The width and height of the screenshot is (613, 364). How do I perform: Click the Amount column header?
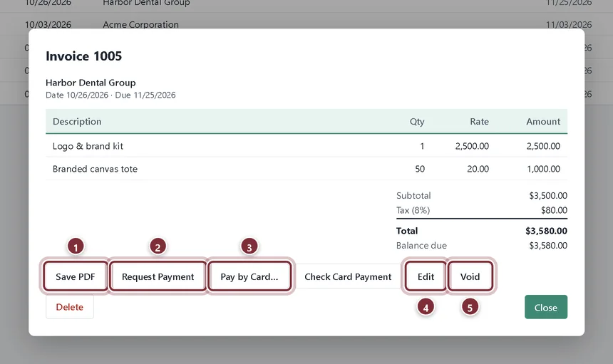(543, 122)
